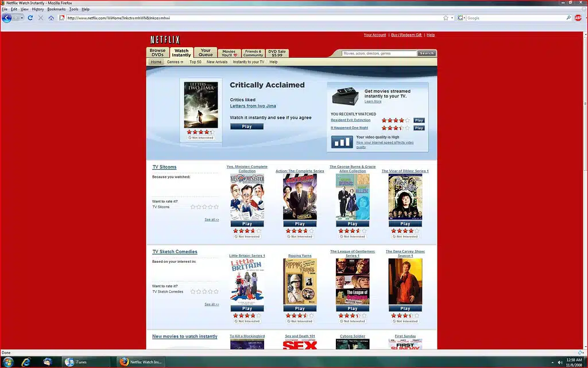588x368 pixels.
Task: Click See all for TV Sketch Comedies
Action: pyautogui.click(x=212, y=305)
